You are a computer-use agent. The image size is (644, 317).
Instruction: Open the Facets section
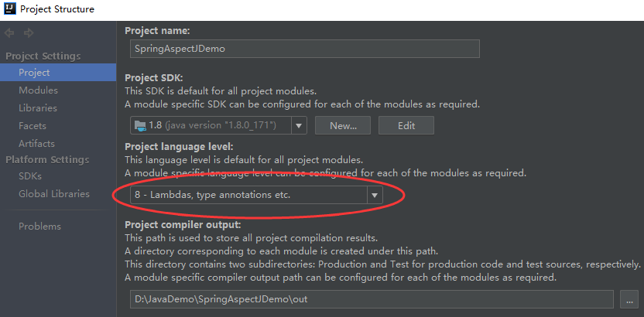[x=33, y=126]
